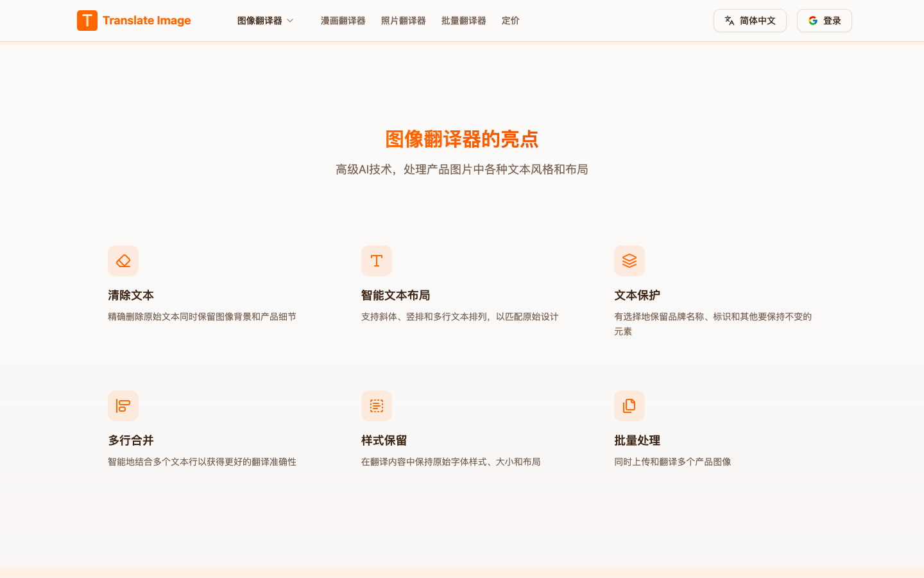
Task: Click the description beginning 支持斜体、竖排
Action: (x=460, y=317)
